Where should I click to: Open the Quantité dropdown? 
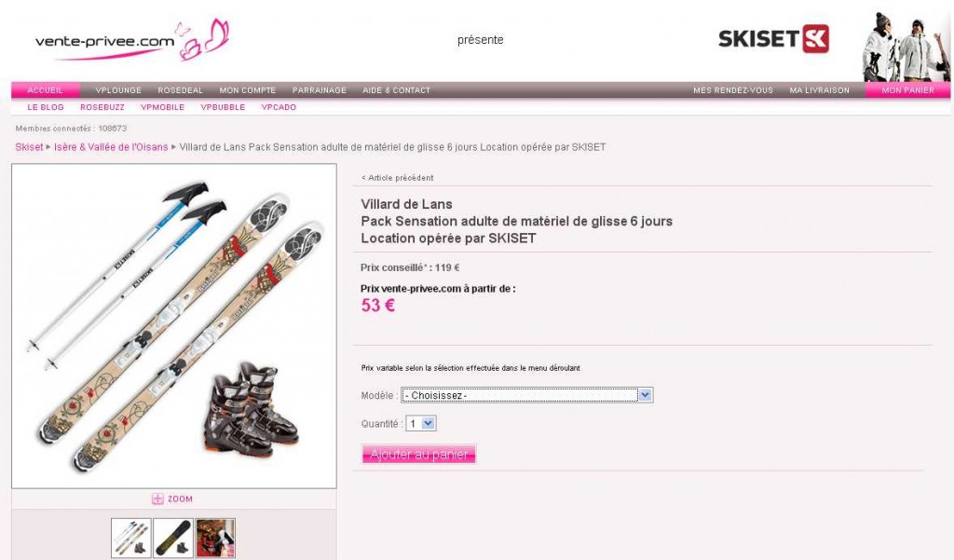(x=421, y=424)
